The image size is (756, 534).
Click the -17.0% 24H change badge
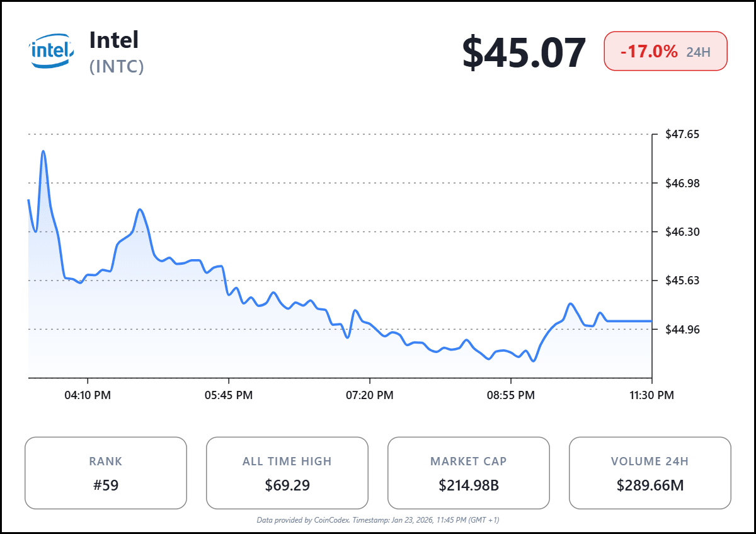click(665, 51)
